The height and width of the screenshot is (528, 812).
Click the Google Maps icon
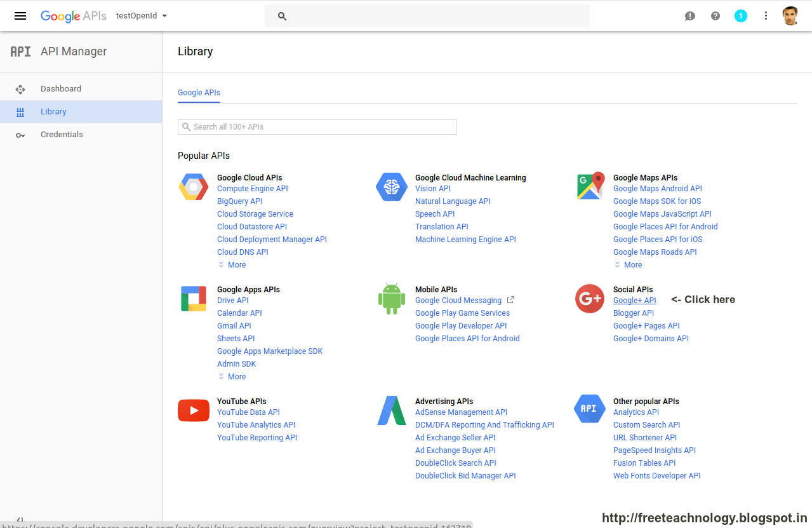click(590, 186)
